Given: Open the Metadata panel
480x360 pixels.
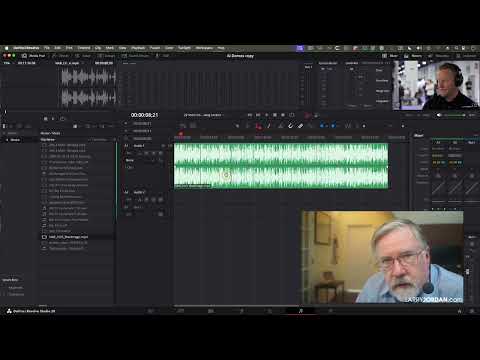Looking at the screenshot, I should (439, 56).
